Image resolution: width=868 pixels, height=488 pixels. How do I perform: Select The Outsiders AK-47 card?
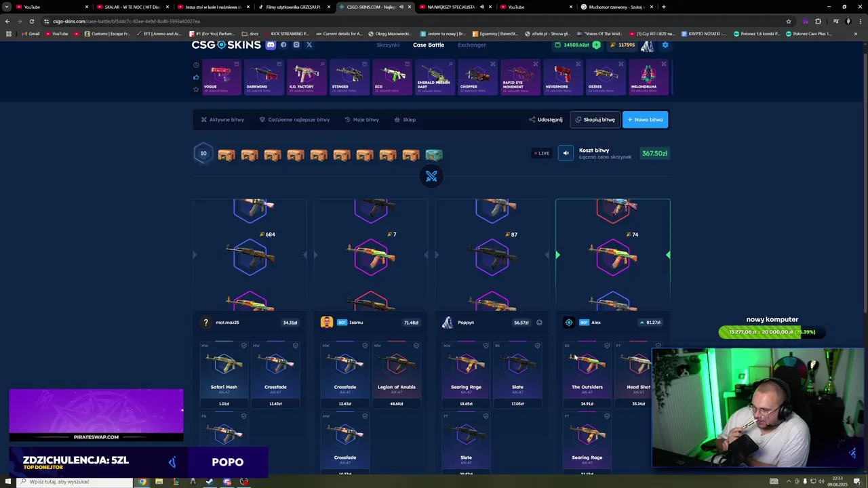(x=587, y=375)
